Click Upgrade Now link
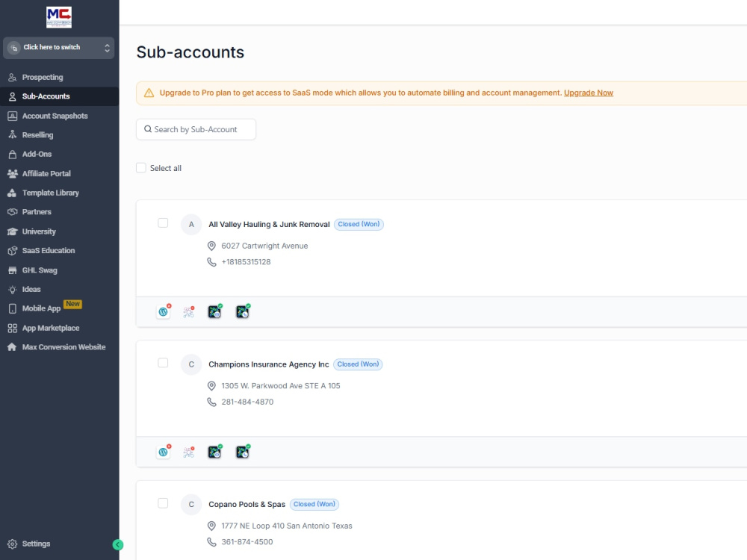 coord(589,93)
